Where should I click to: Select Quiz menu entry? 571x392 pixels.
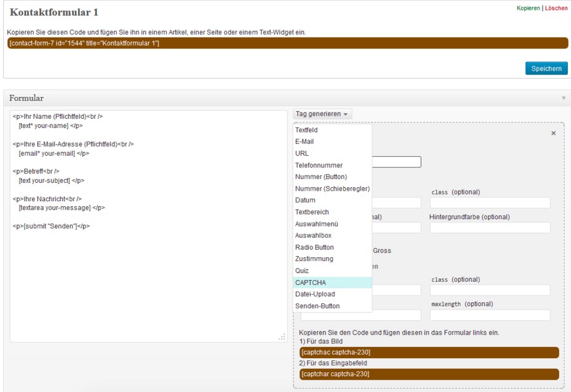[x=332, y=271]
